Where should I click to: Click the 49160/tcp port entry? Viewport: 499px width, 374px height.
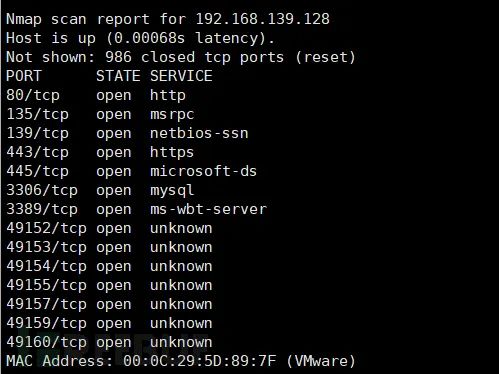tap(46, 342)
